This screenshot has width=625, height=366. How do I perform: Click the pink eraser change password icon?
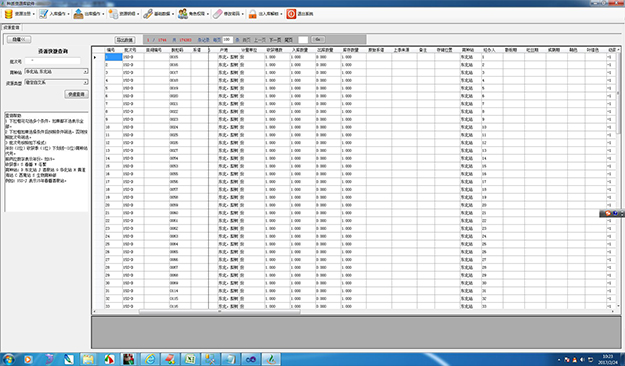tap(217, 14)
